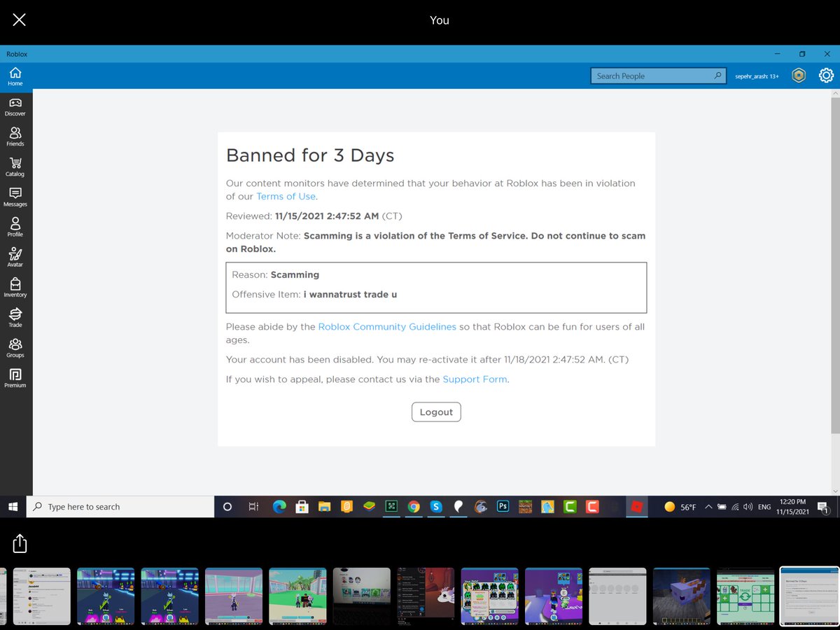
Task: Open Groups in the Roblox sidebar
Action: 15,347
